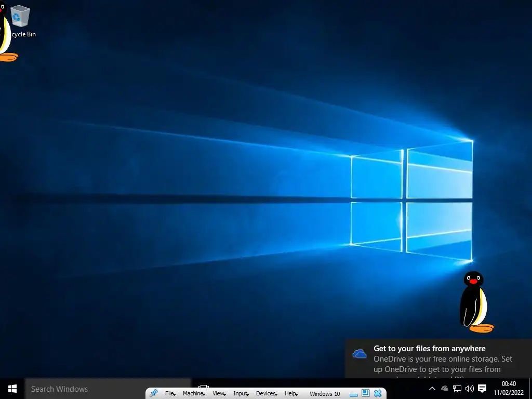532x399 pixels.
Task: Click the Windows Start button
Action: 12,389
